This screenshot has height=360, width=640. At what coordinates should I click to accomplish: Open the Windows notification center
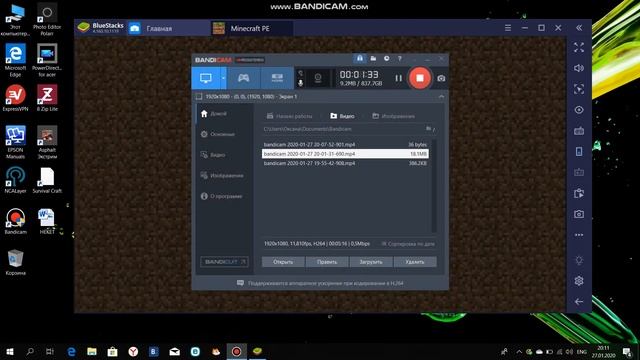(627, 352)
